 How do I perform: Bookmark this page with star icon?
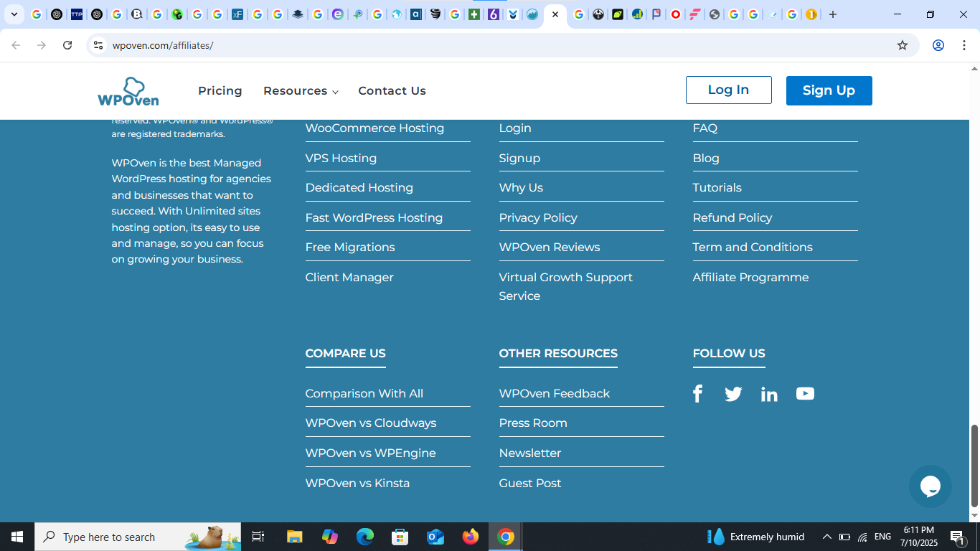coord(903,45)
